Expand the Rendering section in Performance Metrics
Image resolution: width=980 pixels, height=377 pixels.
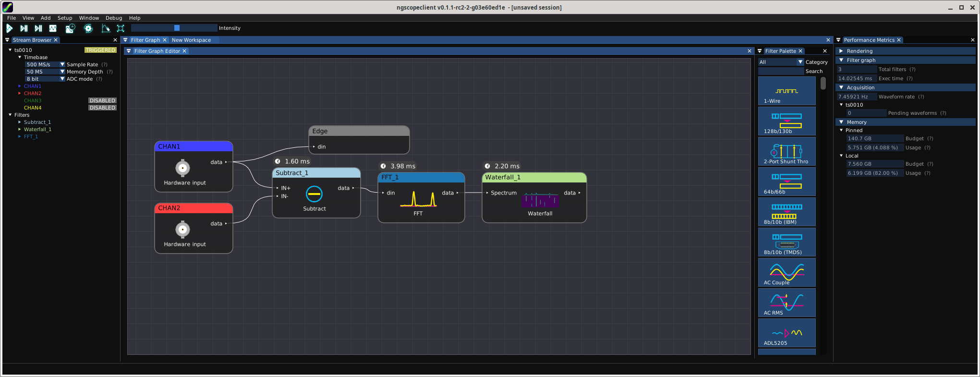click(x=841, y=51)
